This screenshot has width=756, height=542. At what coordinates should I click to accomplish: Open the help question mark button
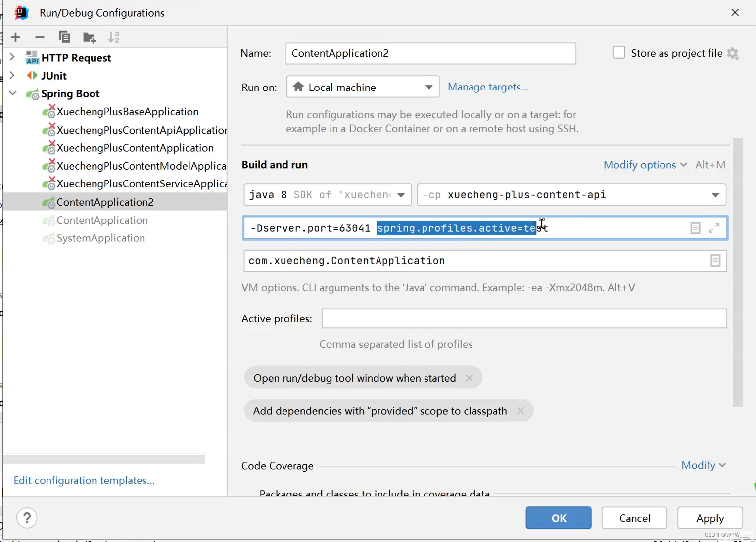27,518
